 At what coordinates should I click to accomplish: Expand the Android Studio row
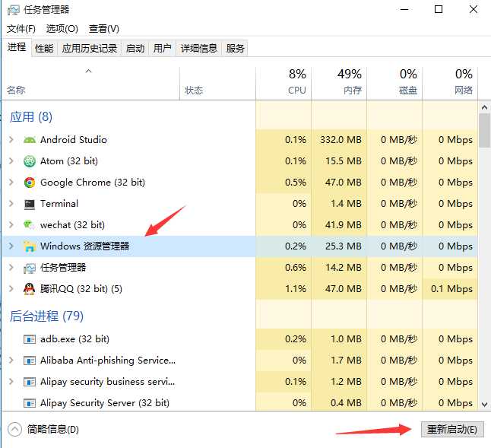click(11, 139)
